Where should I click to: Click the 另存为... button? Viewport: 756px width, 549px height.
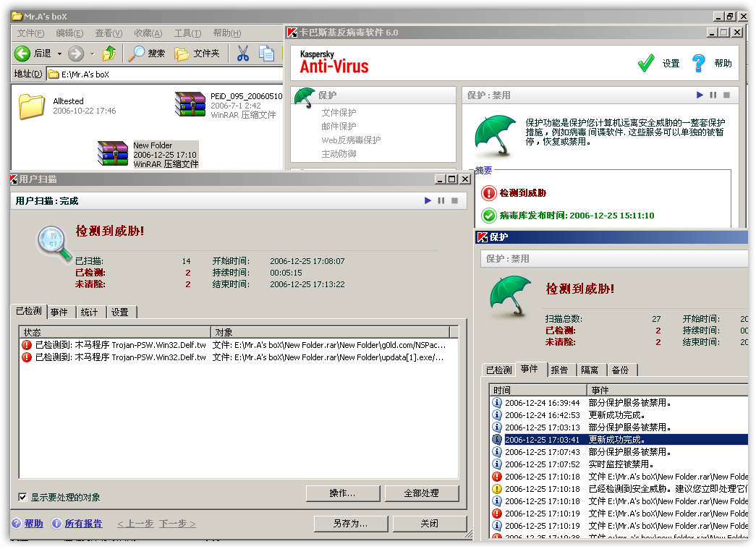351,524
